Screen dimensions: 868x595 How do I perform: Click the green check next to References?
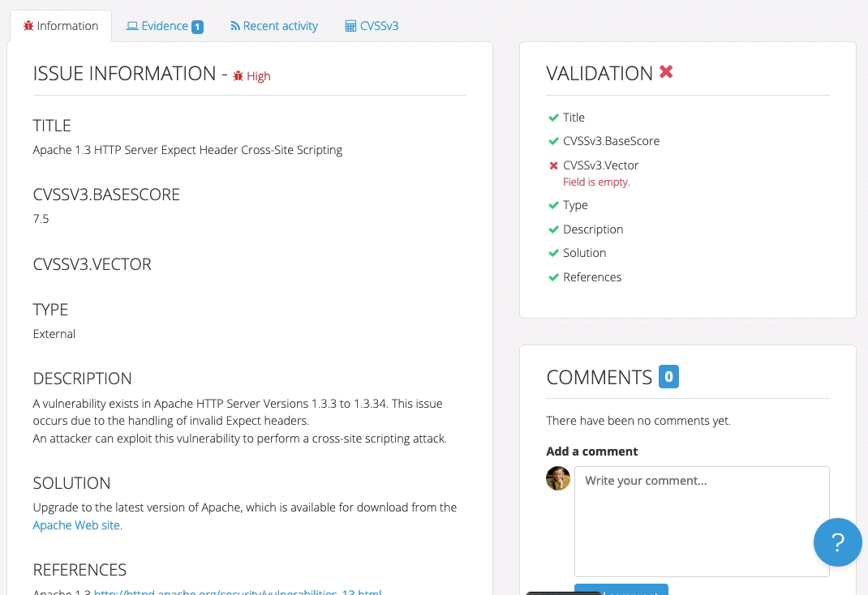tap(553, 276)
